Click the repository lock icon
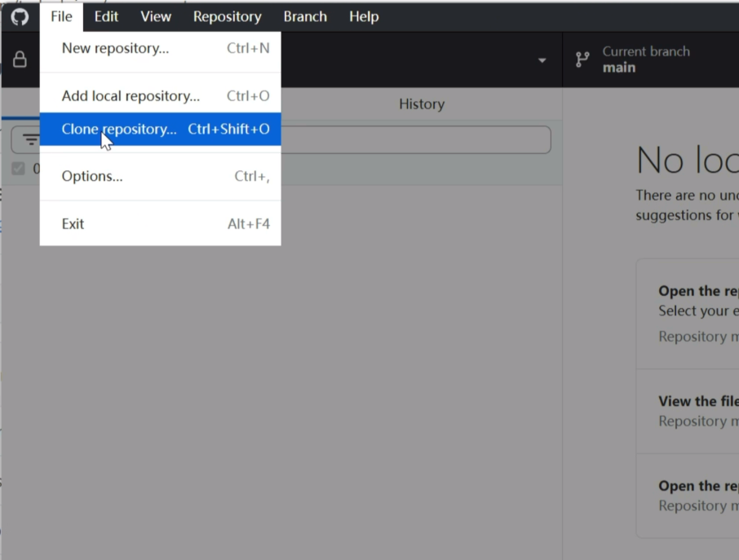 click(20, 60)
